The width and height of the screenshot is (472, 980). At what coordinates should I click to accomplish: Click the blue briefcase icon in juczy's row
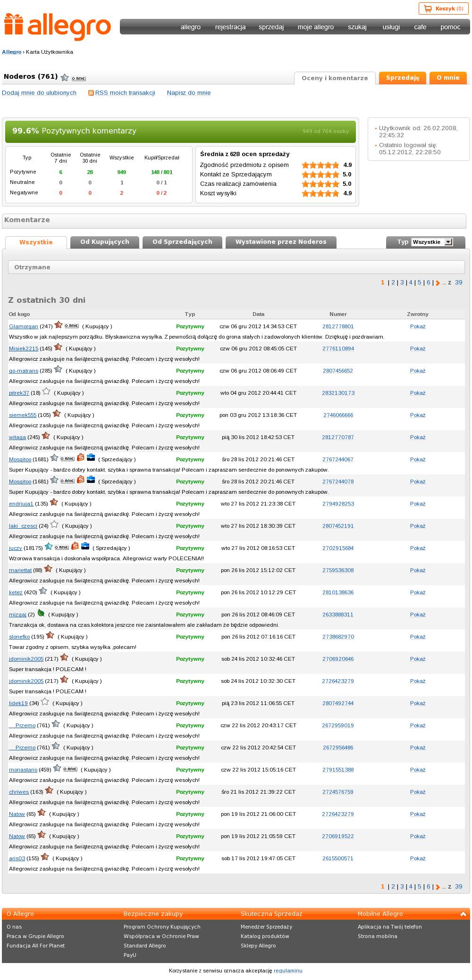[x=85, y=547]
